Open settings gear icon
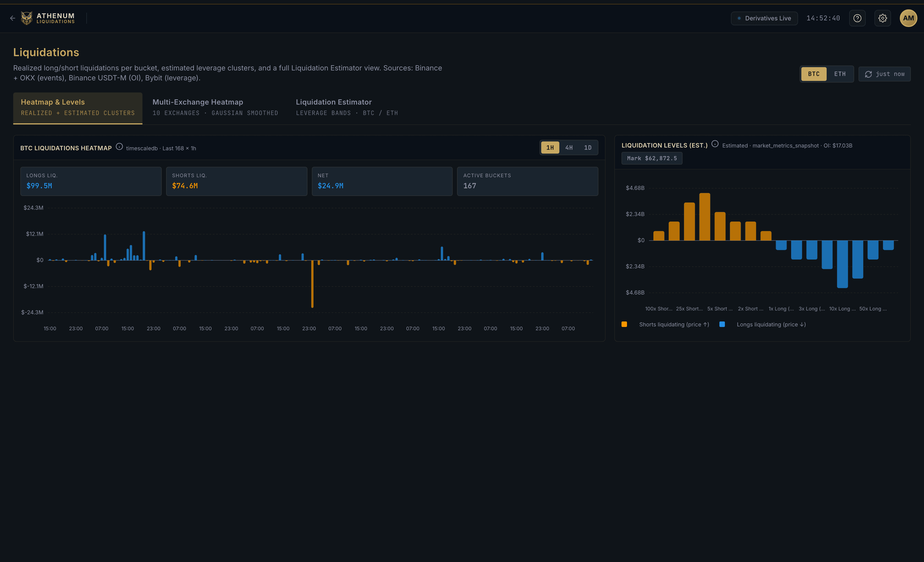 (883, 18)
